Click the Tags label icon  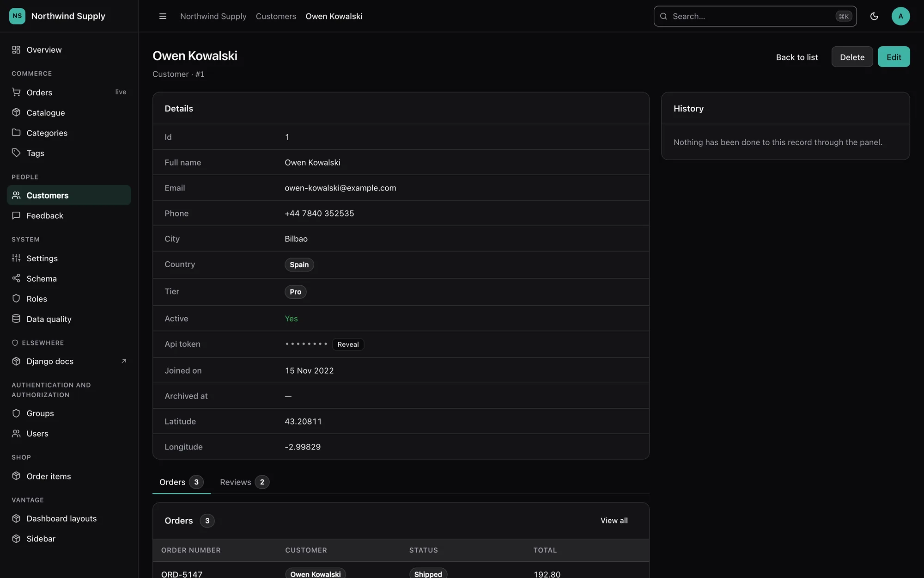(x=16, y=153)
